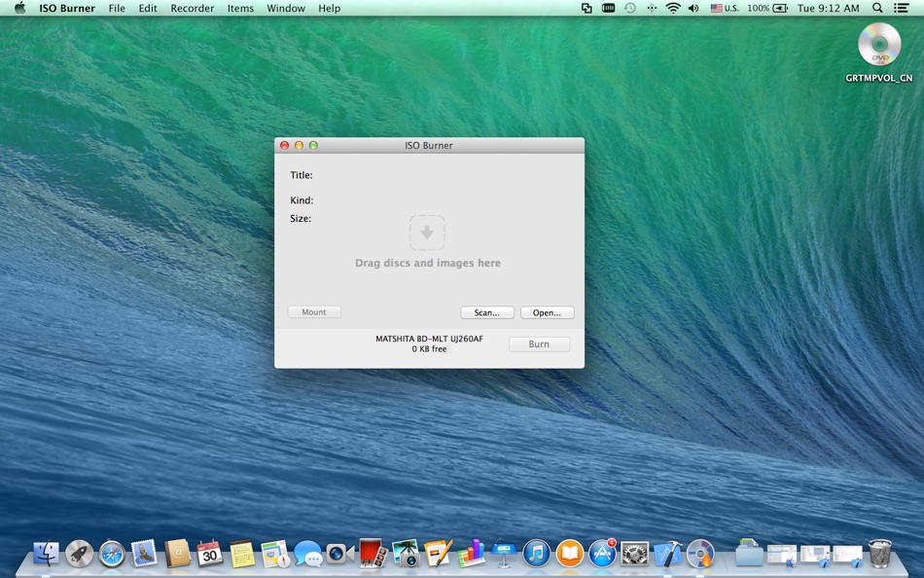Open Messages from the Dock
The image size is (924, 578).
[307, 554]
